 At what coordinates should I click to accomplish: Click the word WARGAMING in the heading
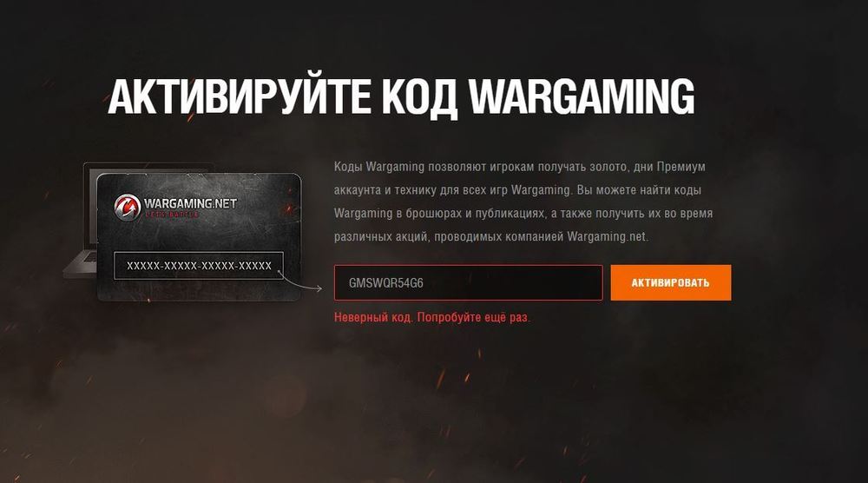point(582,96)
